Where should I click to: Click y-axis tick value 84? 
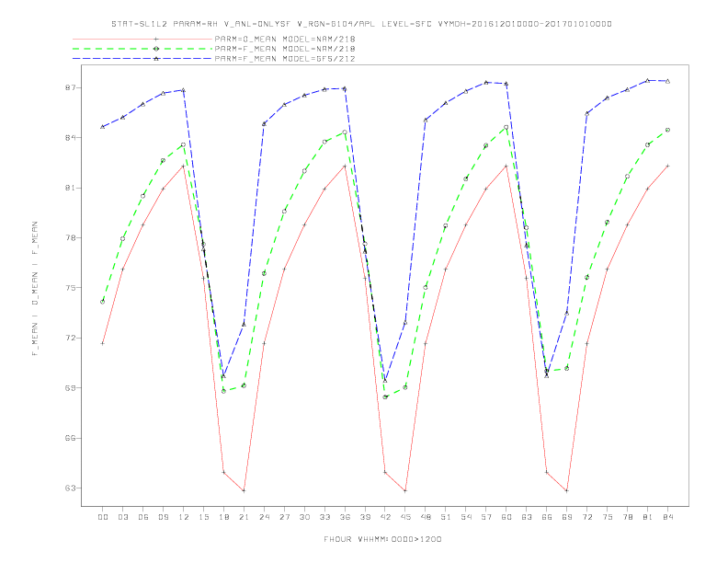pos(70,138)
